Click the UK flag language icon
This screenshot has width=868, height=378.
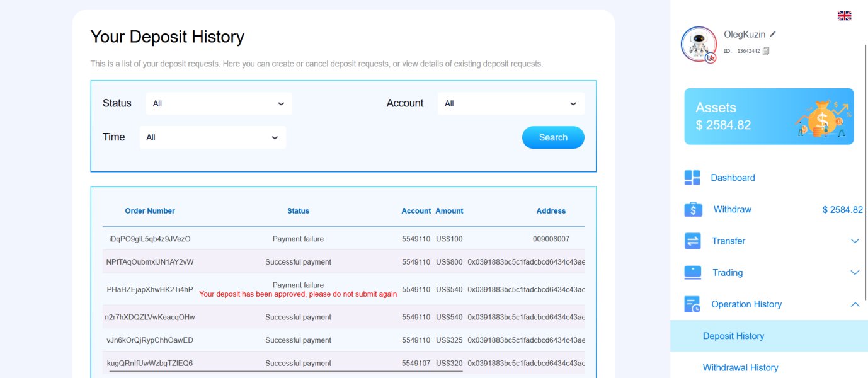tap(844, 16)
